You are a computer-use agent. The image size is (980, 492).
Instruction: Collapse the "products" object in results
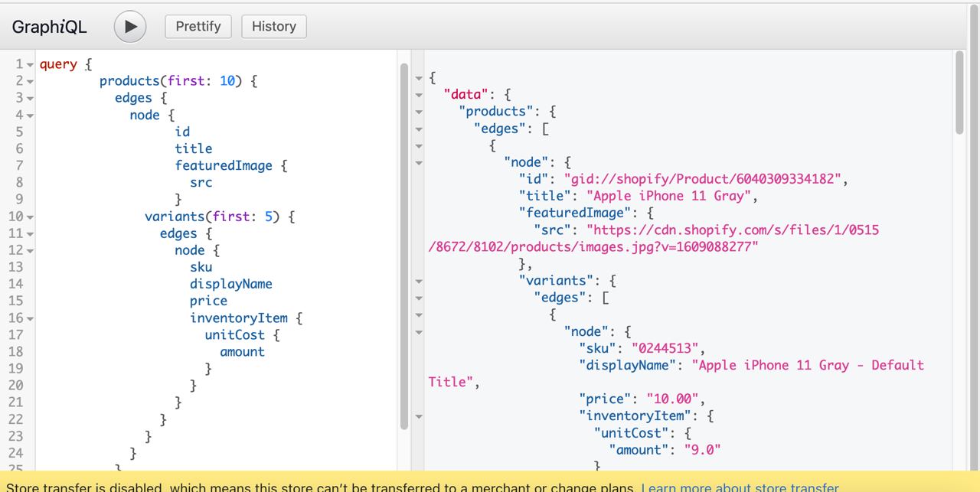419,112
